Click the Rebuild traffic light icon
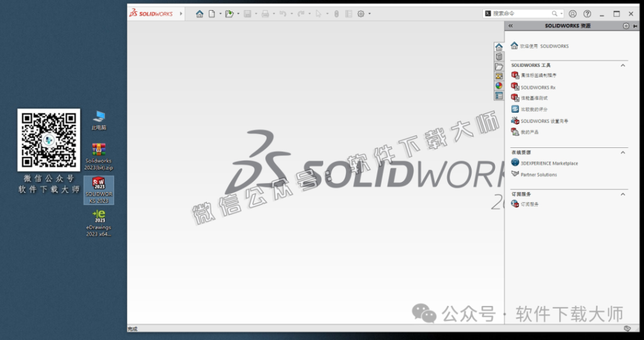 pyautogui.click(x=336, y=14)
